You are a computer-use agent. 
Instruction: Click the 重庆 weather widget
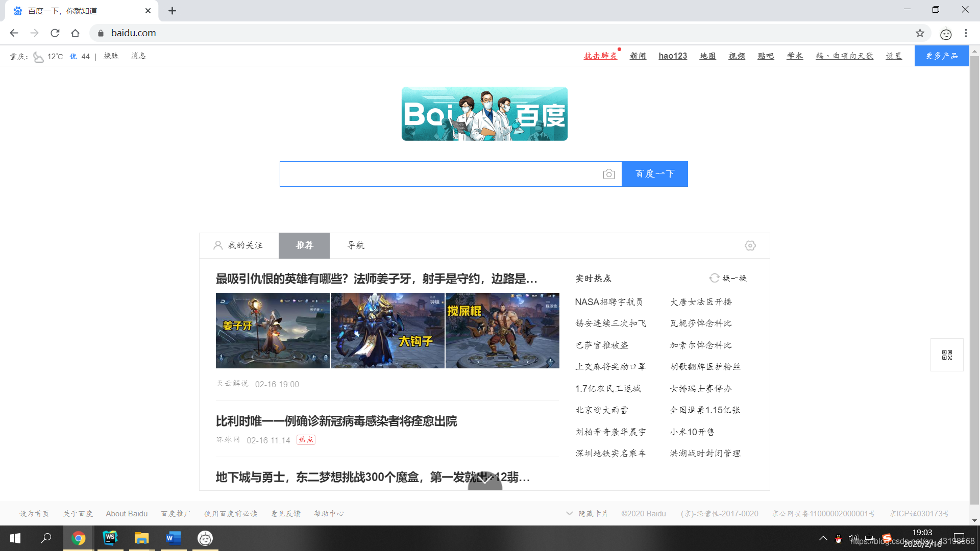pyautogui.click(x=50, y=56)
